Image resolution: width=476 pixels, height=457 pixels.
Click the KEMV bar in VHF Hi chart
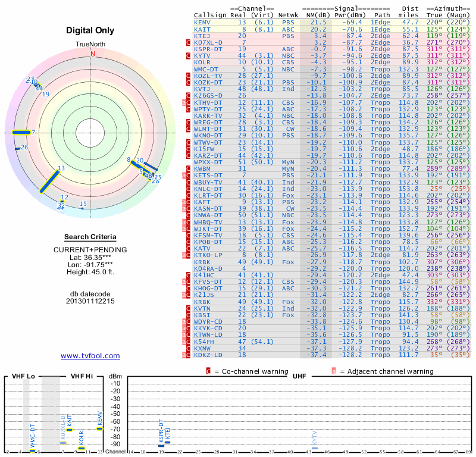(100, 428)
